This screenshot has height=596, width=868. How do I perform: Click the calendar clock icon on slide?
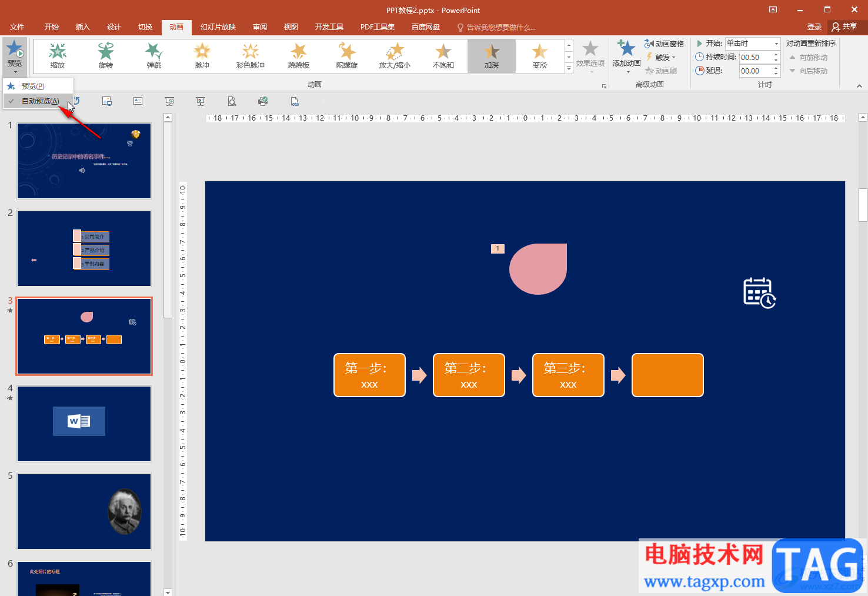click(760, 292)
